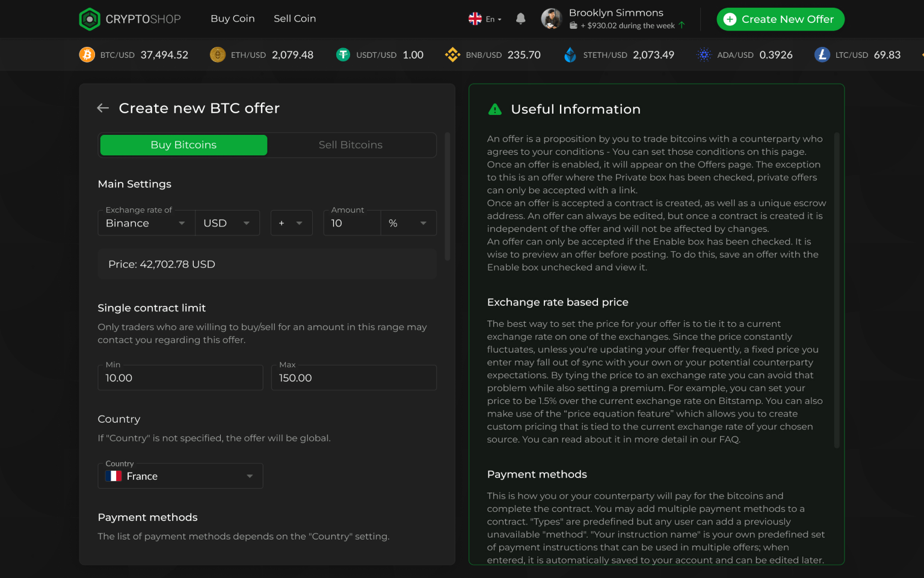Screen dimensions: 924x578
Task: Click the Price: 42,702.78 USD text
Action: [x=162, y=264]
